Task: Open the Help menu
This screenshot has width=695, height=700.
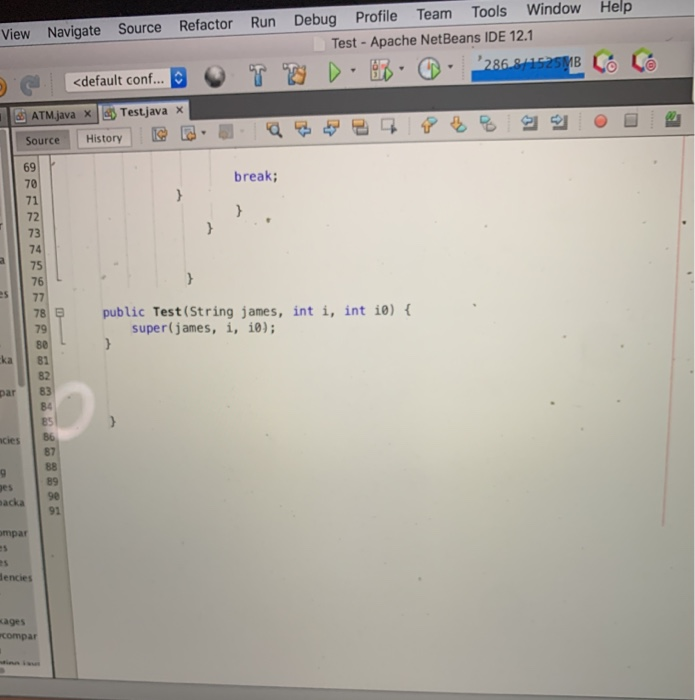Action: [616, 6]
